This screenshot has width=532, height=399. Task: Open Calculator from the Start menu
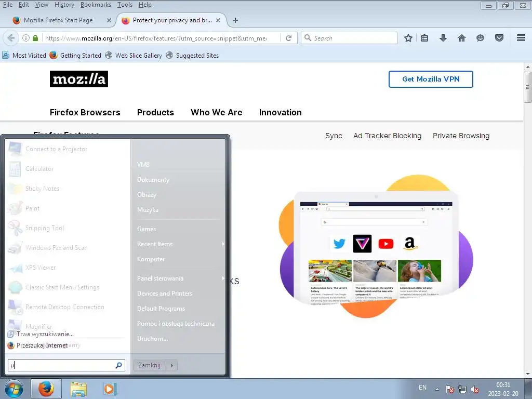click(x=67, y=169)
